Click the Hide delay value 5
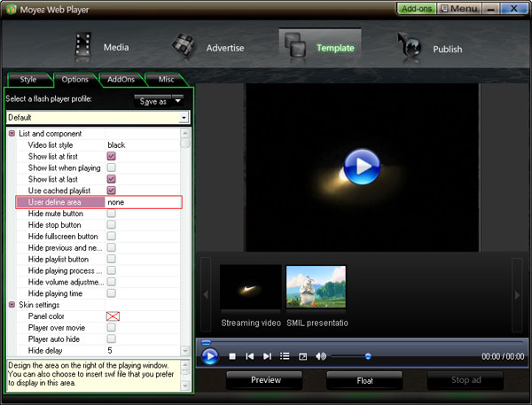The width and height of the screenshot is (532, 405). [x=110, y=350]
